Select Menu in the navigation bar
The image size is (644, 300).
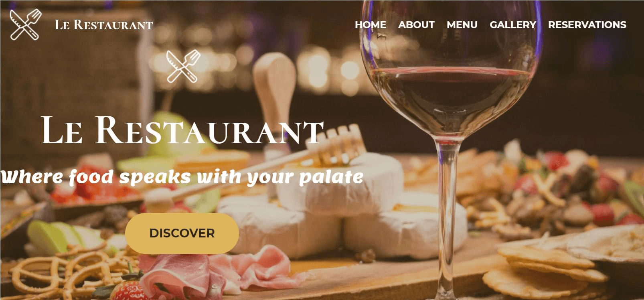pyautogui.click(x=462, y=25)
